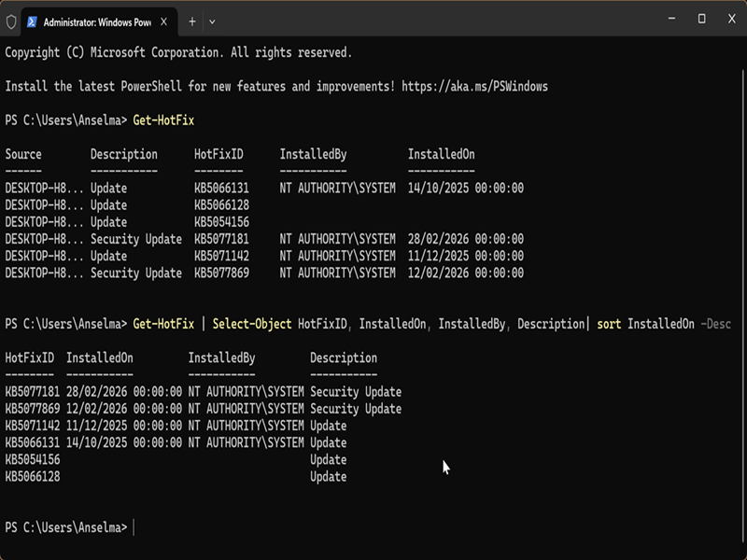Select the Administrator: Windows PowerShell tab
Screen dimensions: 747x560
pos(93,21)
